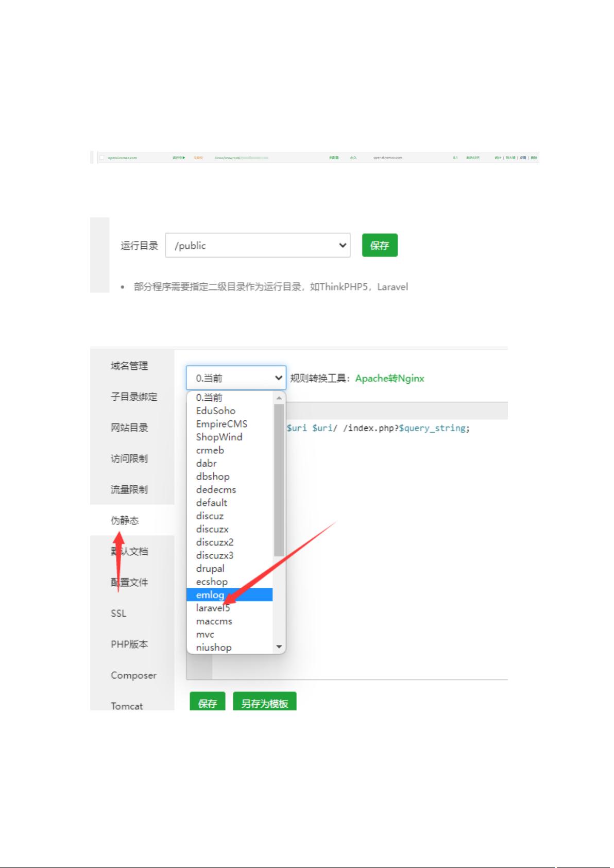Click the 未配置 link in the site row
Viewport: 614px width, 868px height.
pos(334,158)
